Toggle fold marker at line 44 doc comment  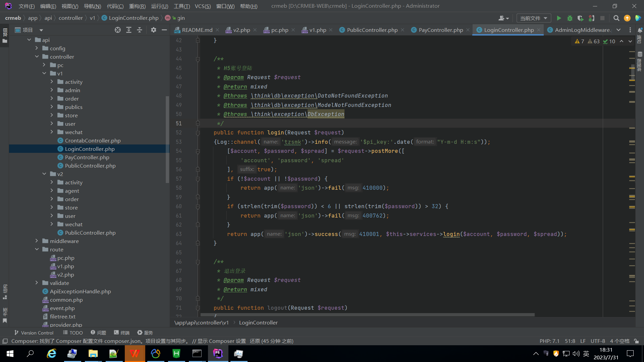(x=198, y=59)
